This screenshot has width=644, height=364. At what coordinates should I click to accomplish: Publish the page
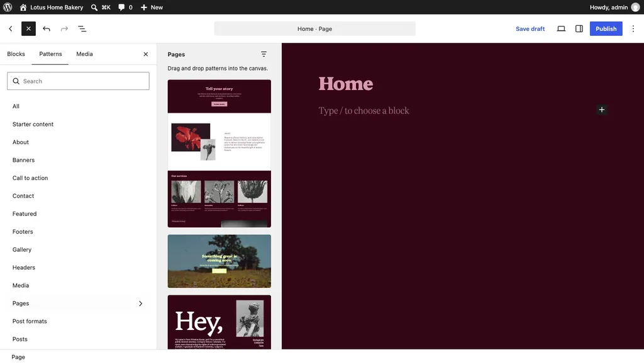(x=606, y=28)
